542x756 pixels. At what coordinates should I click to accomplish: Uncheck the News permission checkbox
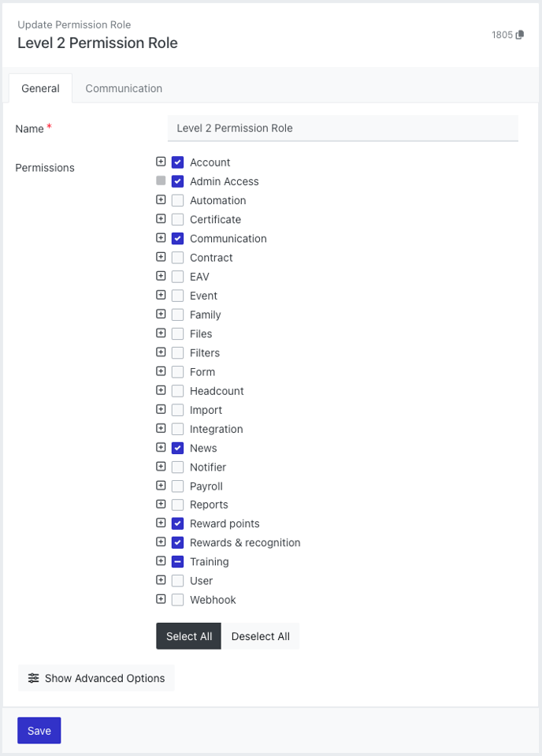click(177, 448)
